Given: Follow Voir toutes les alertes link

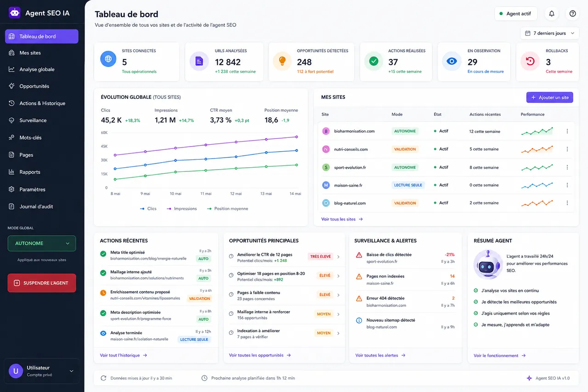Looking at the screenshot, I should pos(380,355).
